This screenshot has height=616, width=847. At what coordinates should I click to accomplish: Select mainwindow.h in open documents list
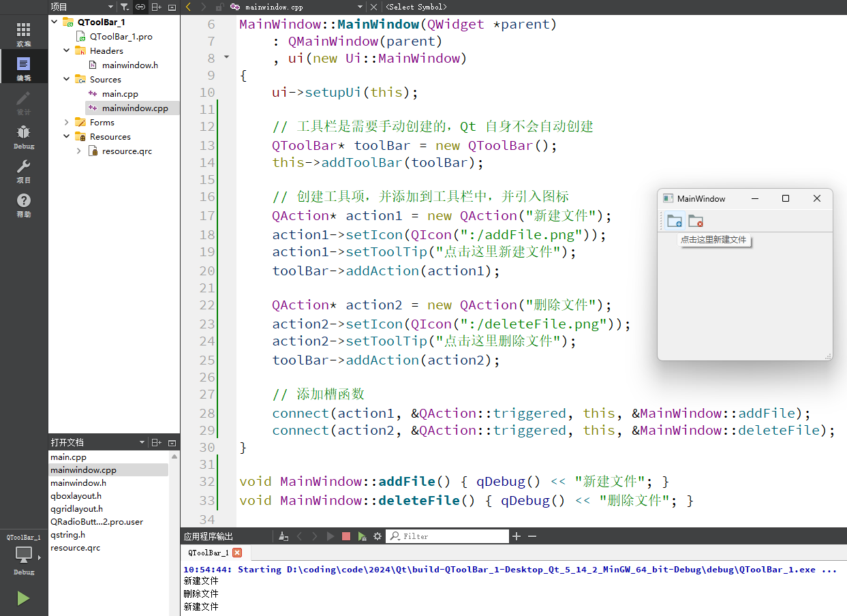click(78, 482)
